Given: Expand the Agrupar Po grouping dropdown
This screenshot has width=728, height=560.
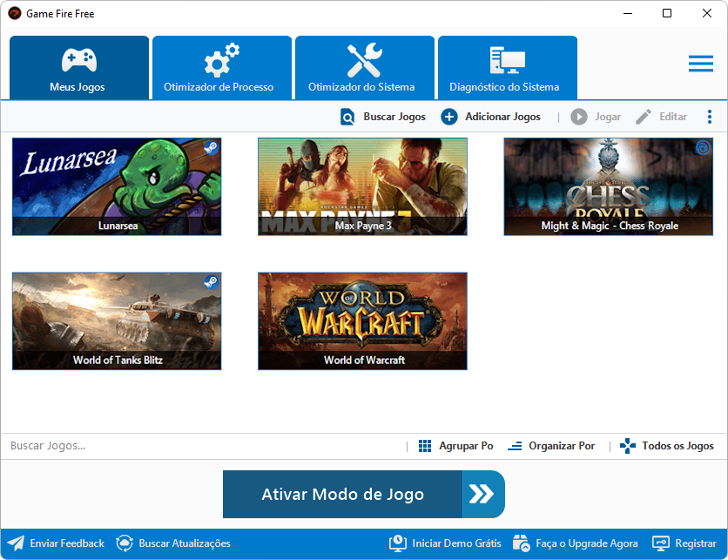Looking at the screenshot, I should click(x=456, y=446).
